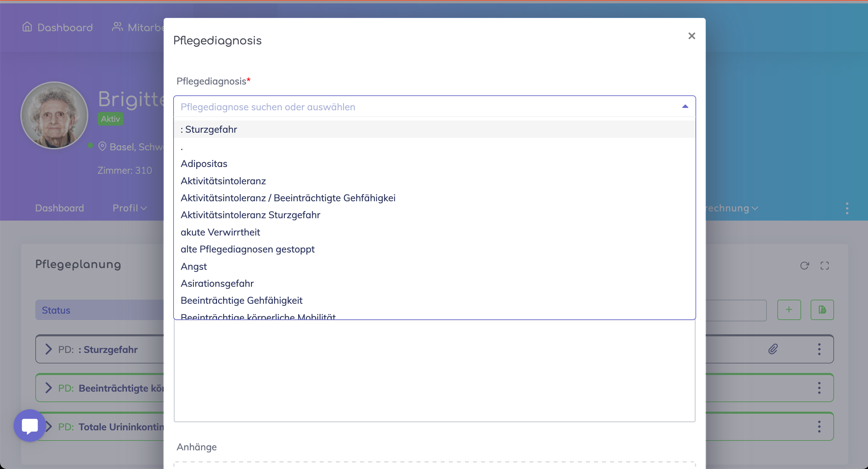The image size is (868, 469).
Task: Click the resident Dashboard tab
Action: coord(59,208)
